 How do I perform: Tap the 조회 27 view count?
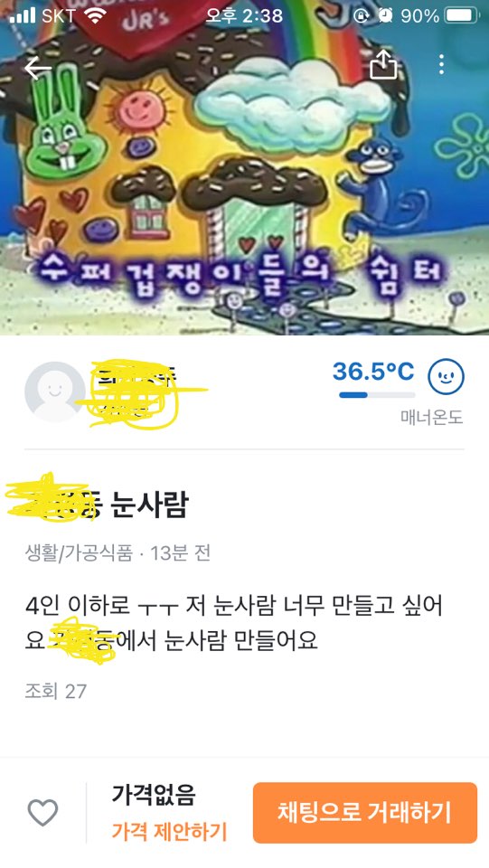56,691
